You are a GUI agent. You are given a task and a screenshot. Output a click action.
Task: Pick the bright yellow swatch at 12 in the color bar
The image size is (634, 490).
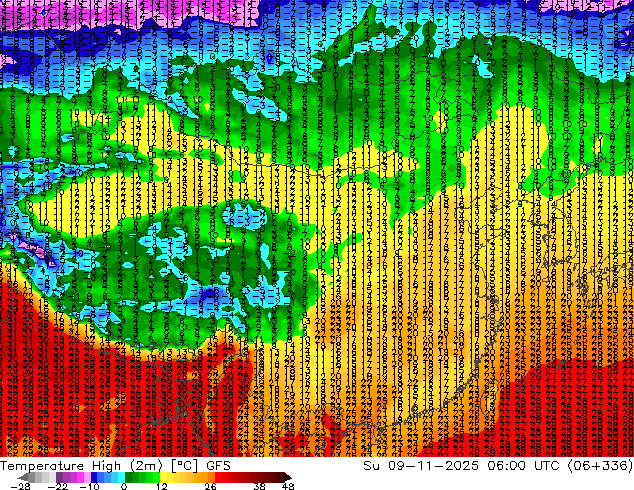pos(163,477)
